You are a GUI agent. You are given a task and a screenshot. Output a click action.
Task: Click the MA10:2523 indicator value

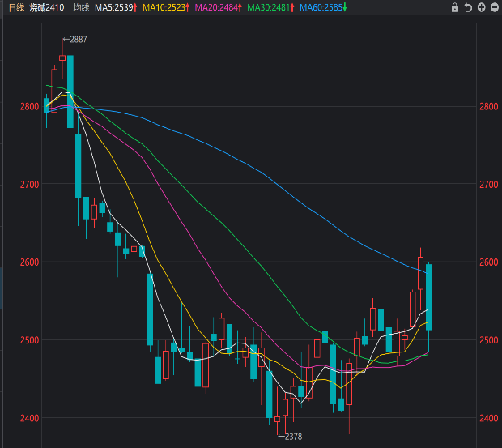tap(166, 7)
